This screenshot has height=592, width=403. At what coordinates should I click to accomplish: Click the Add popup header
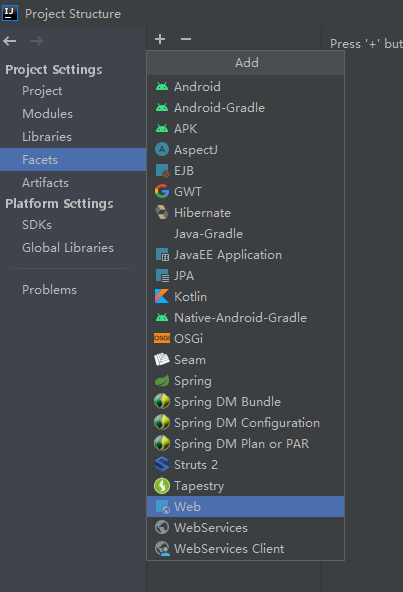246,63
